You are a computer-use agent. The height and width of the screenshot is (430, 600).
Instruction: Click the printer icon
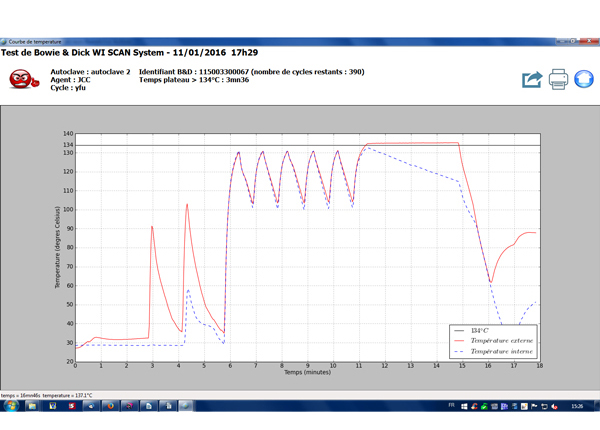pos(558,80)
